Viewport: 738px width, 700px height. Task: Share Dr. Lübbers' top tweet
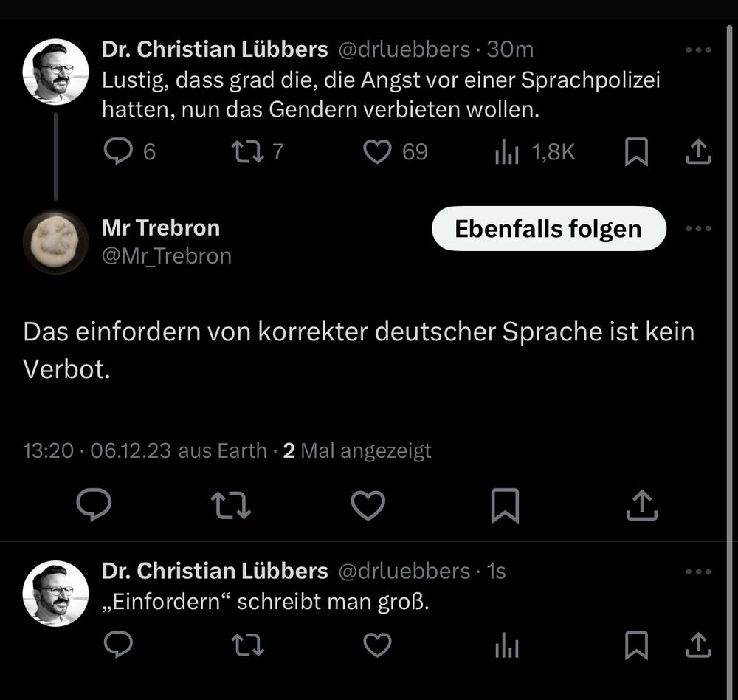coord(696,151)
